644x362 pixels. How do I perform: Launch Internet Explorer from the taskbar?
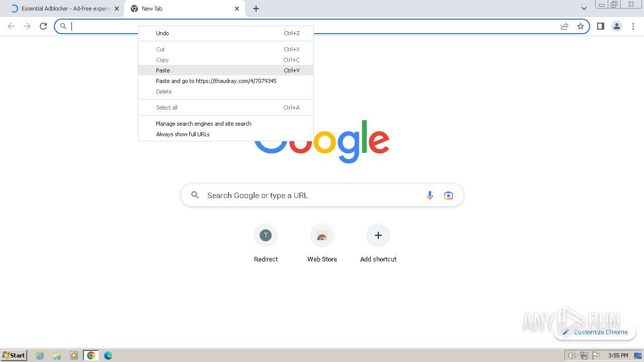tap(40, 355)
